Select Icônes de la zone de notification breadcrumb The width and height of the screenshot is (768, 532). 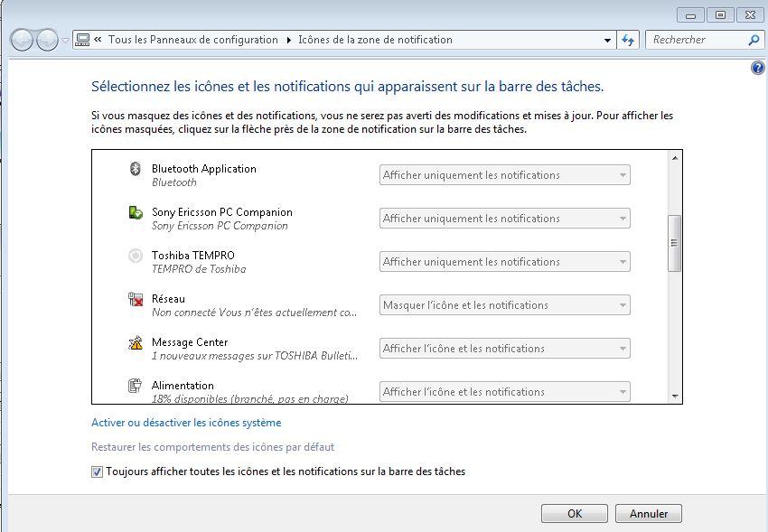pos(375,40)
